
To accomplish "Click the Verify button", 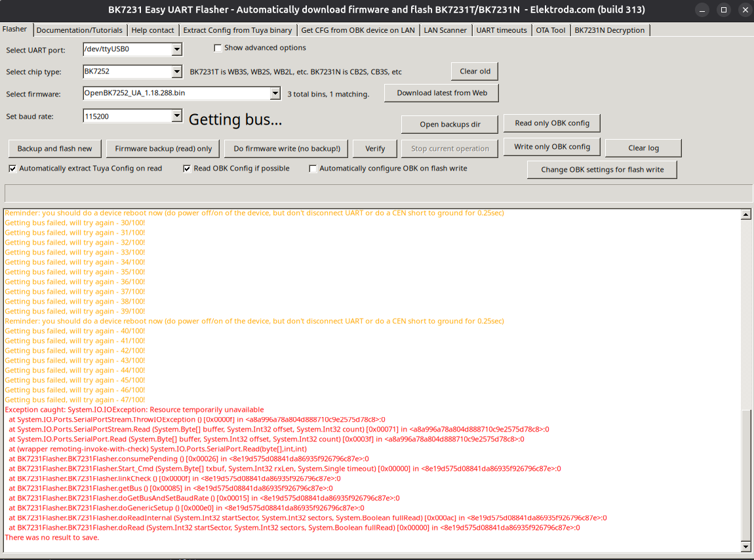I will tap(375, 149).
